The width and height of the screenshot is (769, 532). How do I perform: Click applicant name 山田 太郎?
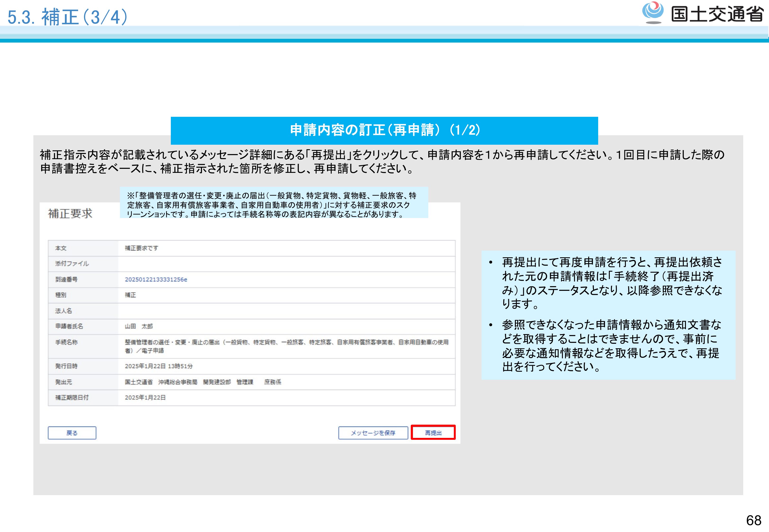coord(139,326)
